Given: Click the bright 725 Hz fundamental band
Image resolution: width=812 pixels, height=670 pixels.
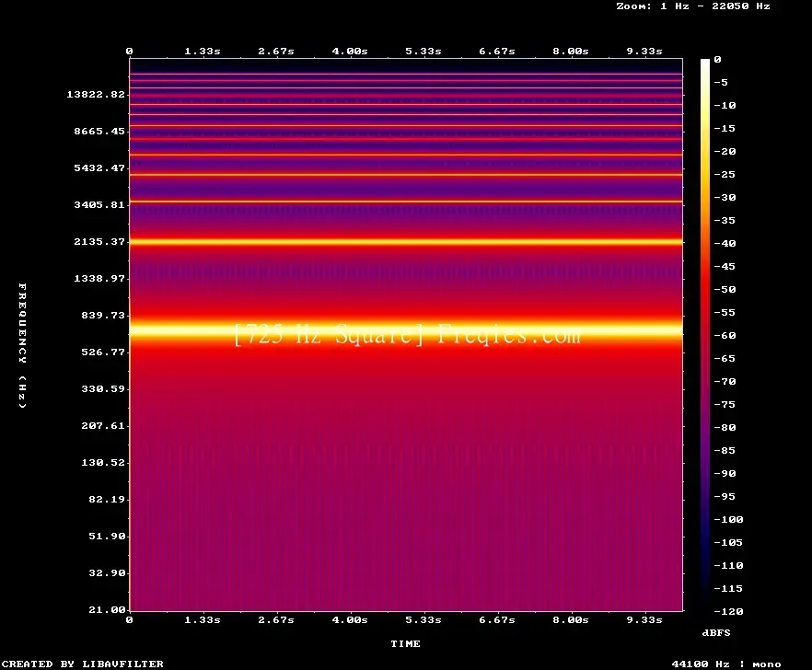Looking at the screenshot, I should click(405, 329).
